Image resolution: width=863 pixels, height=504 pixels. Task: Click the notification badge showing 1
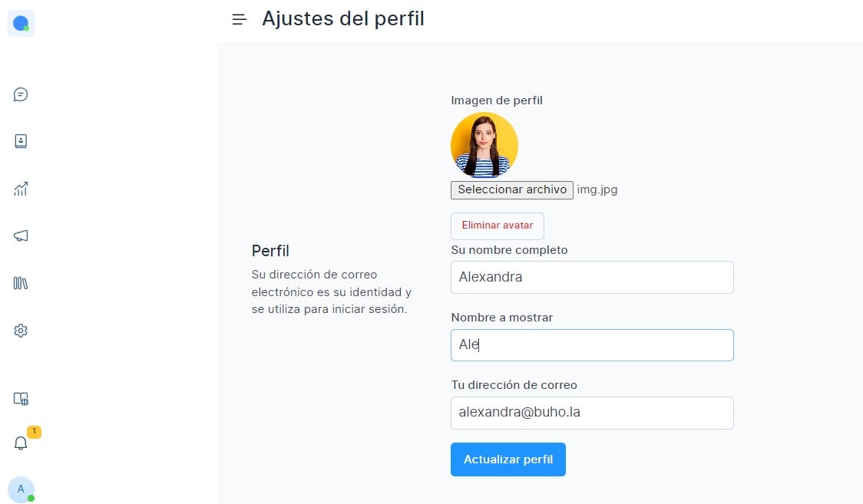(34, 432)
